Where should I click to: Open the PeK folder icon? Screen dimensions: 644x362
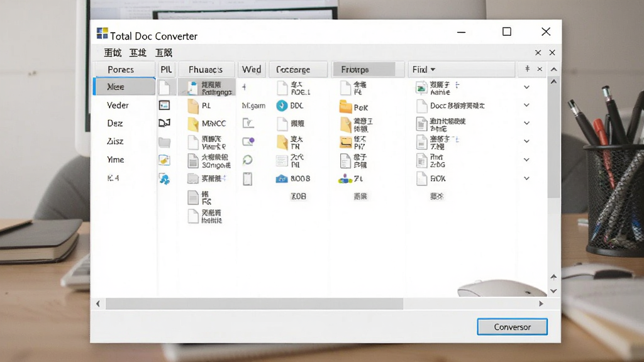pos(345,107)
